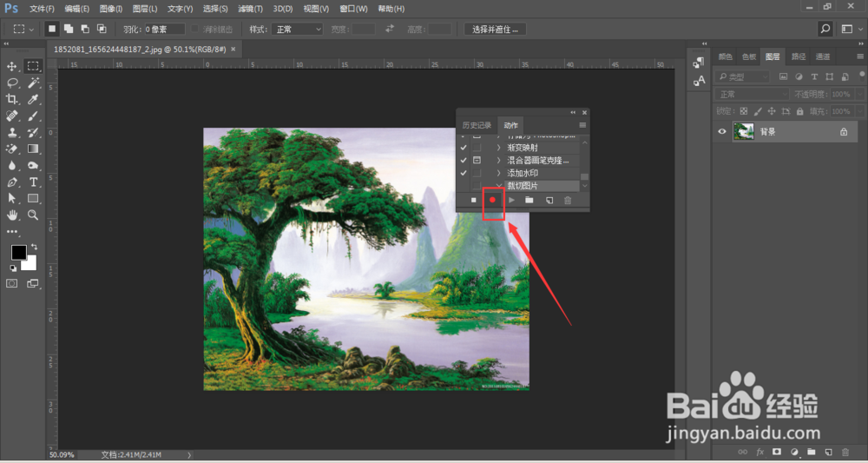Open the 样式 dropdown in options bar
This screenshot has height=463, width=868.
click(297, 30)
